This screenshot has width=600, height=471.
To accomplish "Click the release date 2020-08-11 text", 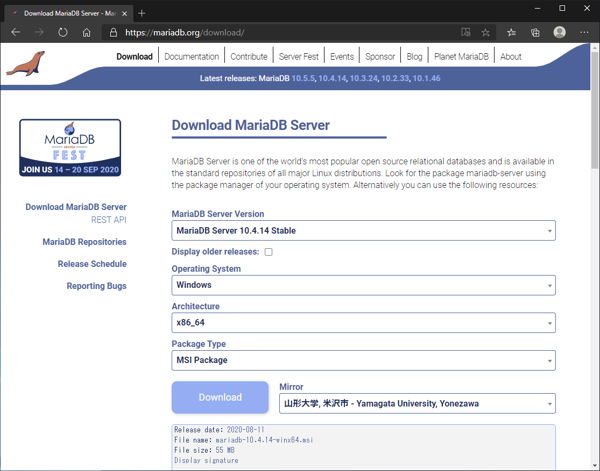I will 245,430.
